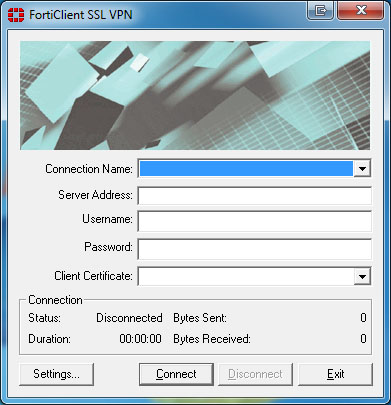Click the Server Address input field
Viewport: 391px width, 405px height.
point(254,196)
